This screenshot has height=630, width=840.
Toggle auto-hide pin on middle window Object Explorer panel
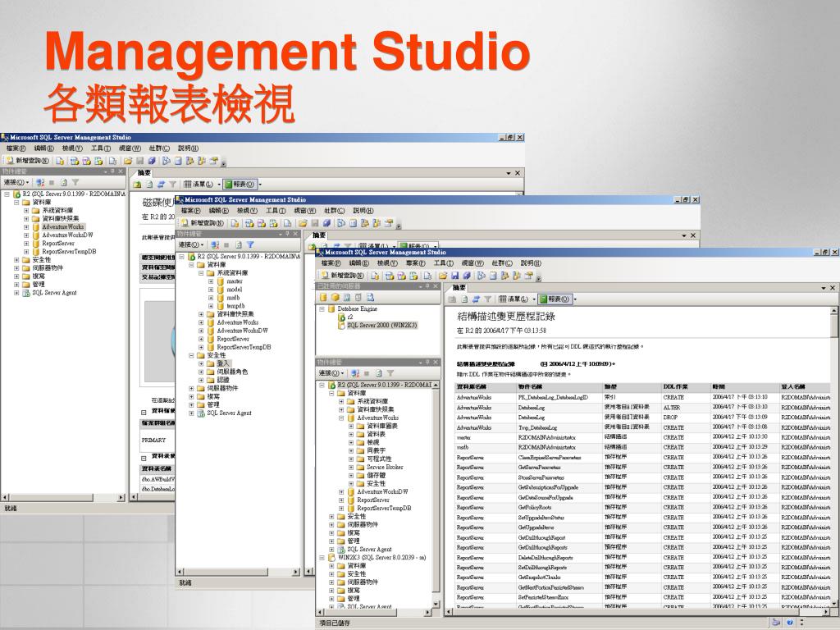(286, 234)
